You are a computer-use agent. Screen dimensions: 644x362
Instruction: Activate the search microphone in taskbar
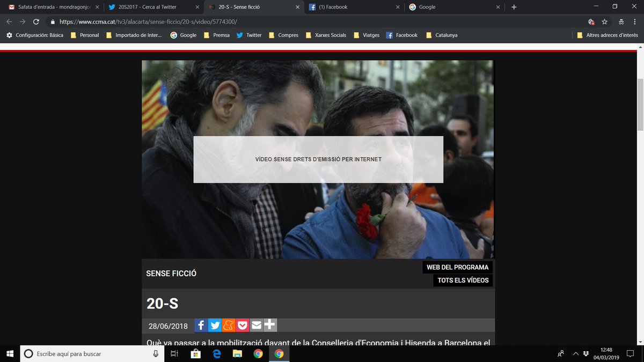(x=155, y=353)
